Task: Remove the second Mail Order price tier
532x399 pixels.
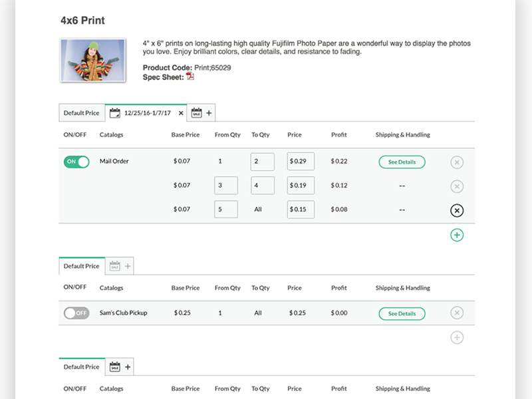Action: tap(457, 186)
